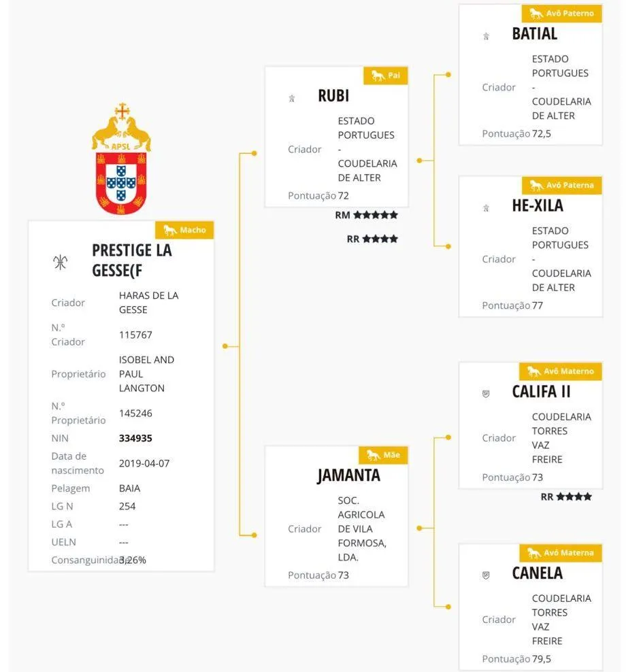Click the brand icon beside PRESTIGE LA GESSE
Screen dimensions: 626x672
(60, 262)
